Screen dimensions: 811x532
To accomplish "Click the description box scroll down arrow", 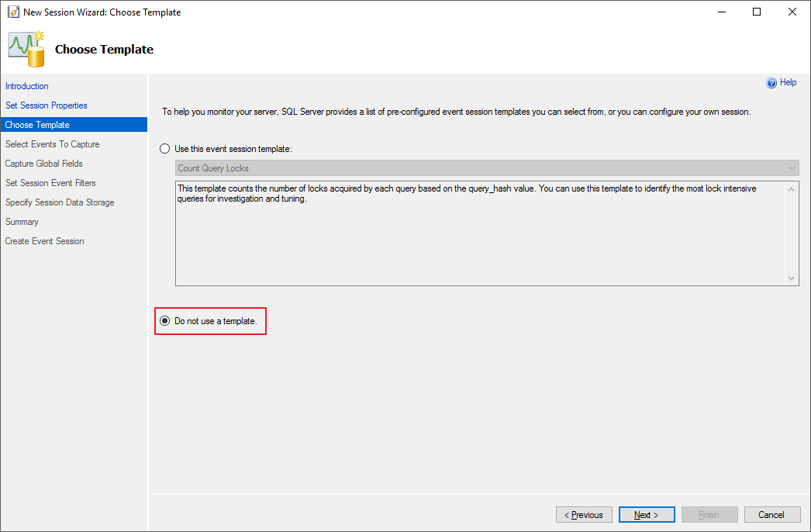I will 792,278.
